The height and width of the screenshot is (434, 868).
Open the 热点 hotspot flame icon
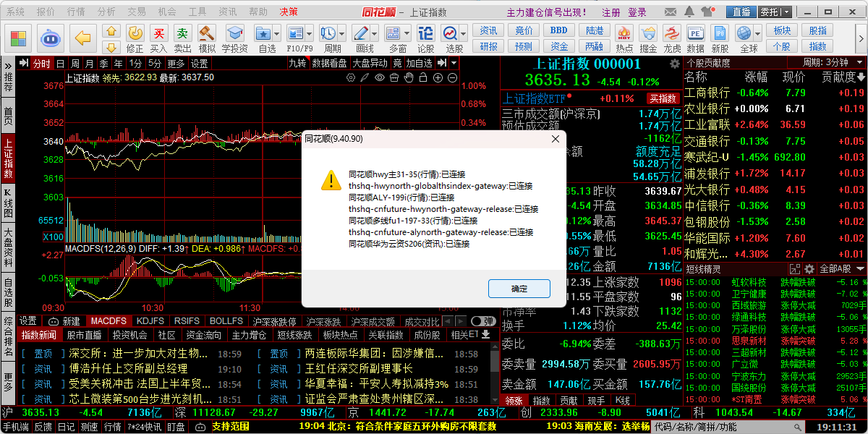(x=624, y=33)
